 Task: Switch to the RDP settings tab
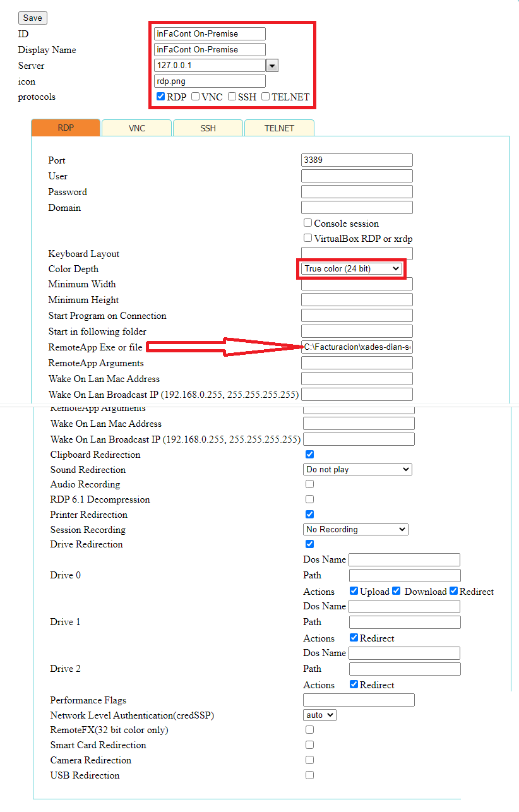click(x=66, y=128)
